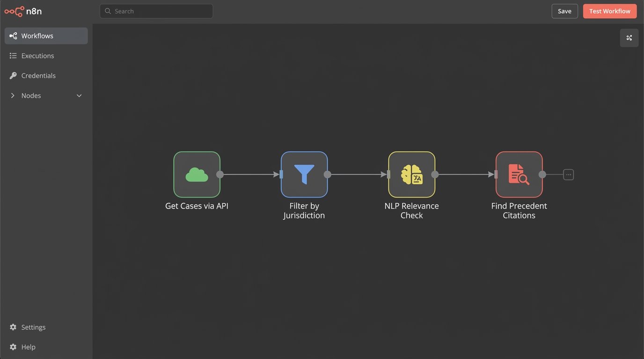Click the gear icon beside Settings
Image resolution: width=644 pixels, height=359 pixels.
[x=13, y=327]
